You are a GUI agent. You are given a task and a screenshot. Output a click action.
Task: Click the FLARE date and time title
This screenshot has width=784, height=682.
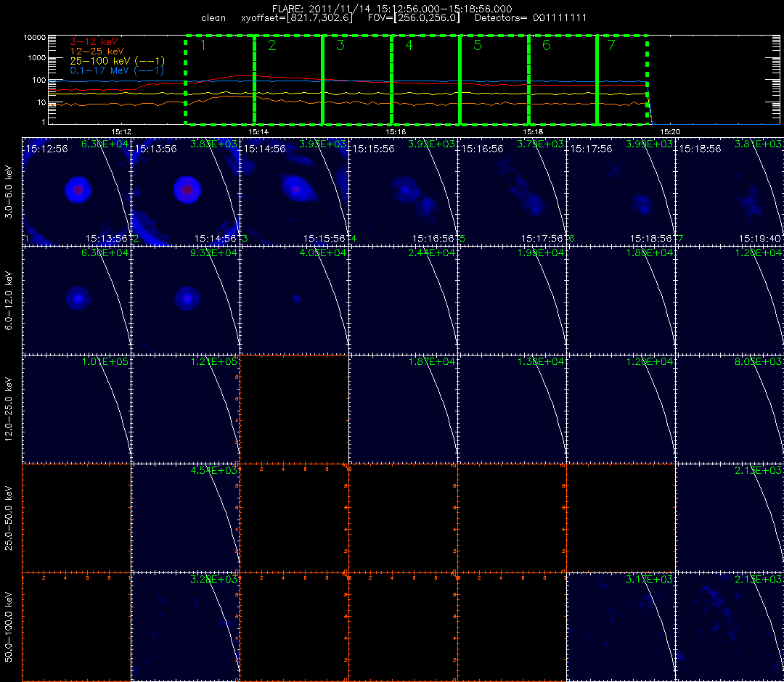coord(392,9)
